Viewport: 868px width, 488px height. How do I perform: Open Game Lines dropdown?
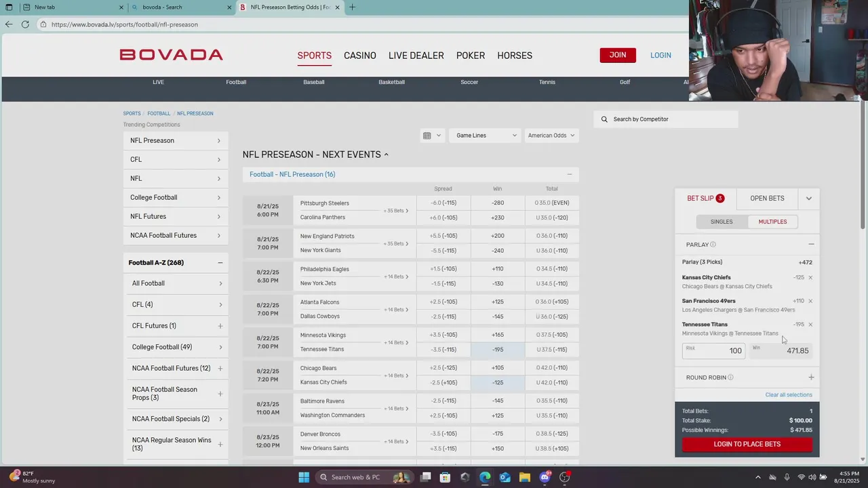coord(486,136)
